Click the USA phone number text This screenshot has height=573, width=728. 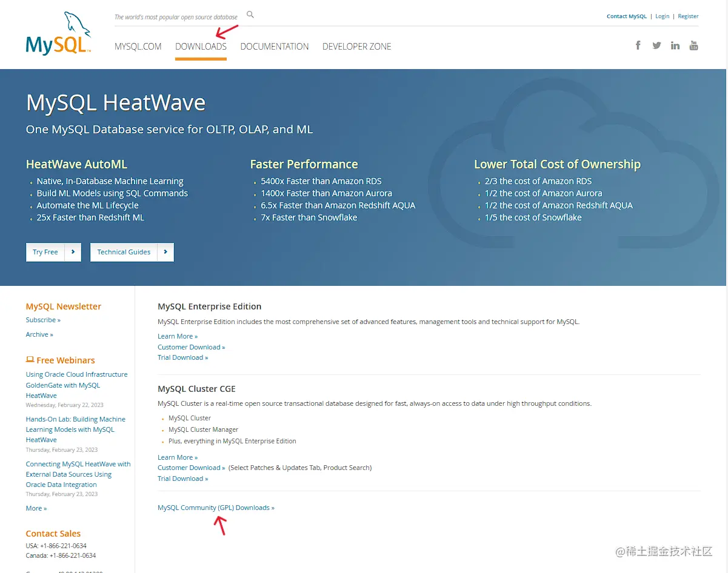(56, 546)
